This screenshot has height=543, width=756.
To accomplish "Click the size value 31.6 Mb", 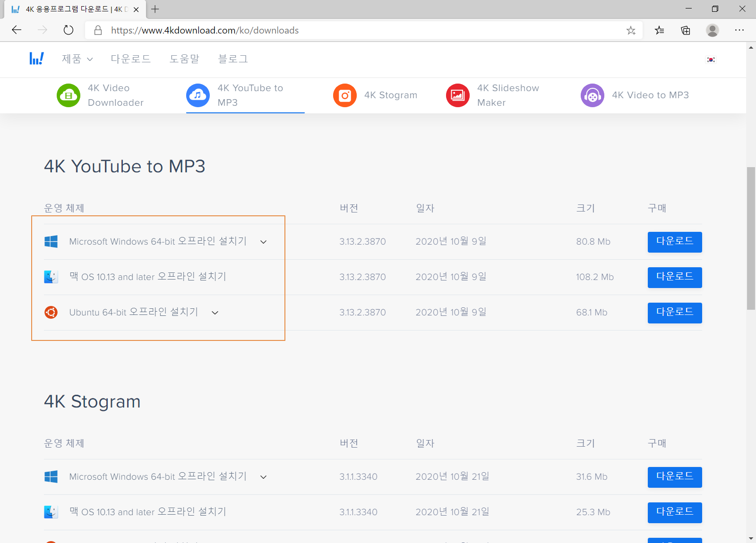I will pos(592,477).
